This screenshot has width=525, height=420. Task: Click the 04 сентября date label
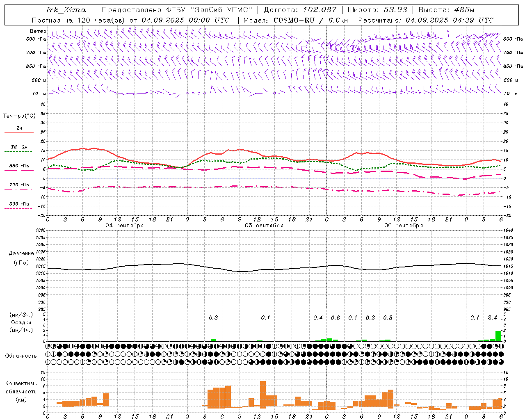pos(125,226)
